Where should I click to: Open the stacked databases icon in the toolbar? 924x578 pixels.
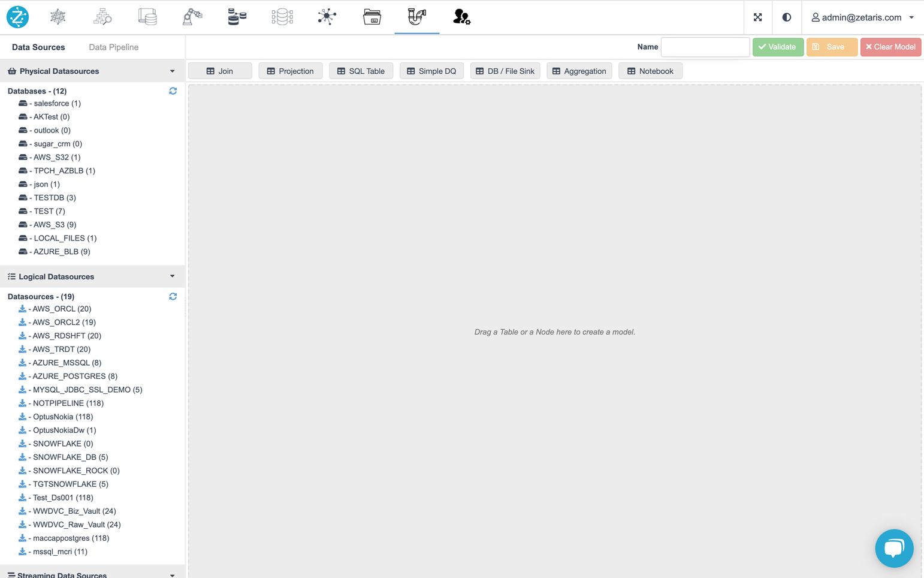click(x=237, y=17)
